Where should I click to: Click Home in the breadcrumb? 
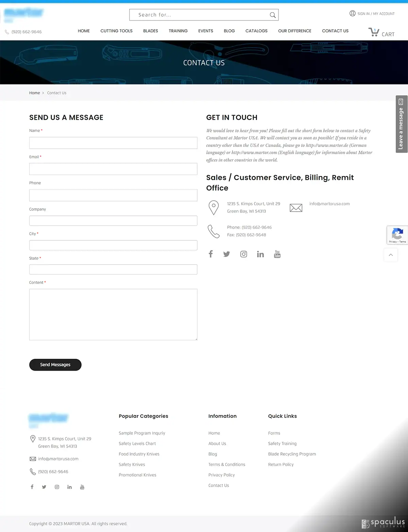pos(34,93)
